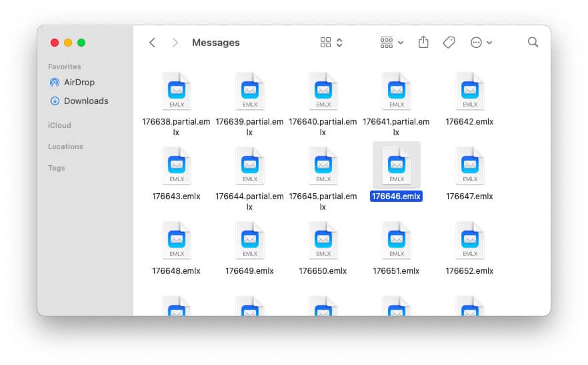Open Downloads in the sidebar
The image size is (588, 365).
coord(79,101)
